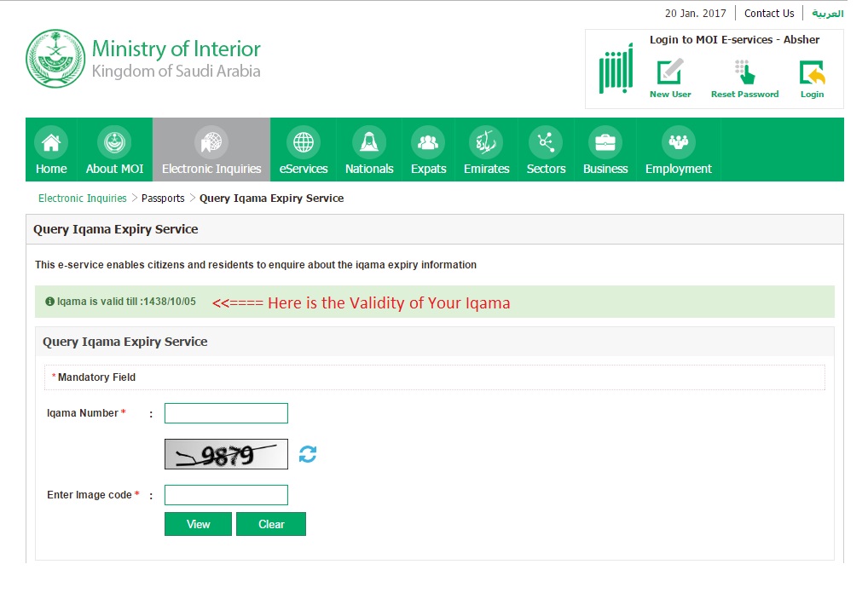Click the 'Kingdom of Saudi Arabia' subtitle
Screen dimensions: 868x593
click(176, 72)
